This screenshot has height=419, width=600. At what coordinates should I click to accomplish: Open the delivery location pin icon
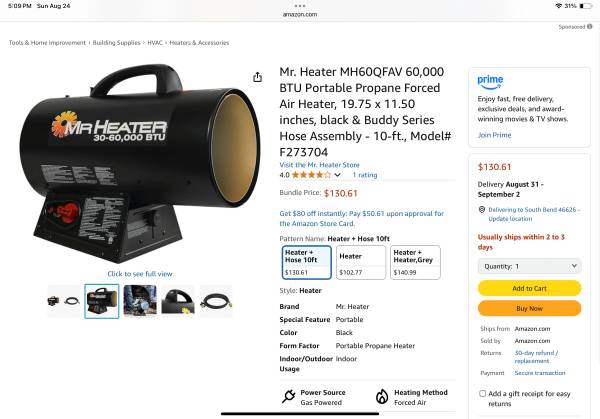pos(482,210)
